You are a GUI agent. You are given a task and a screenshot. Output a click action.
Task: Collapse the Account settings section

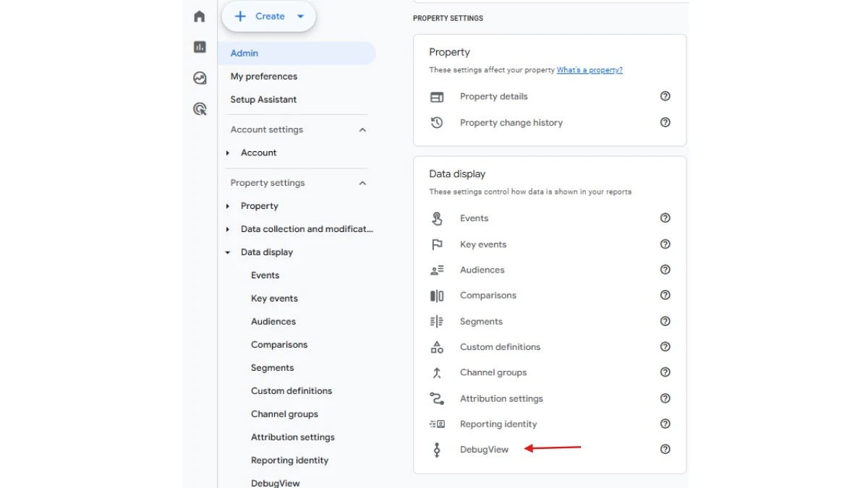(x=362, y=130)
